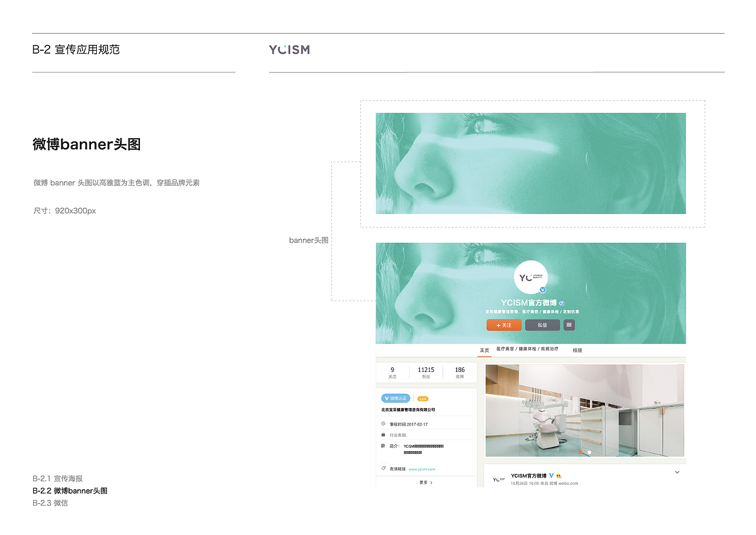Click the hamburger menu icon beside the 私信 button
The image size is (756, 535).
pyautogui.click(x=569, y=325)
